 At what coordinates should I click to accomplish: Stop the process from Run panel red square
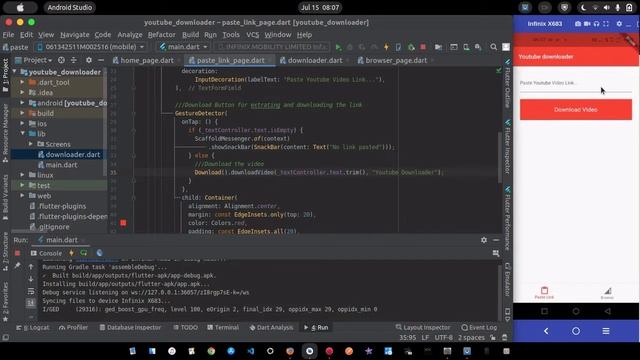coord(17,253)
